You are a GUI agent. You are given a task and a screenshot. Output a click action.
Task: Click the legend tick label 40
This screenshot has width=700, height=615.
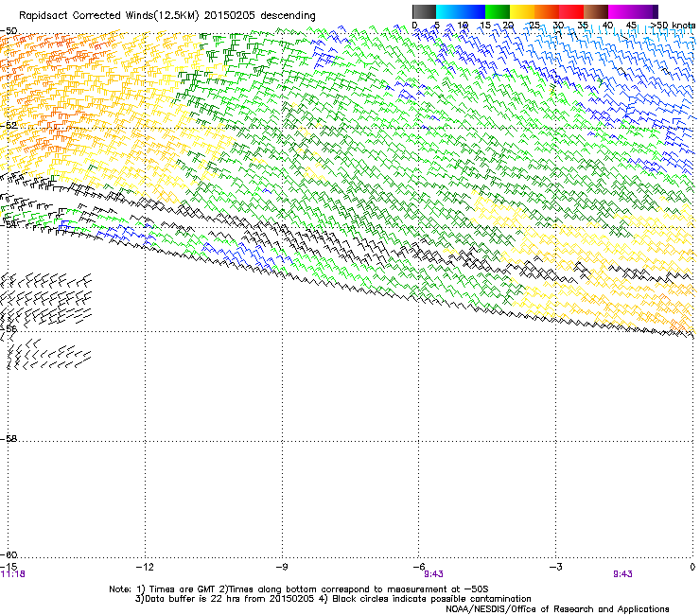point(607,26)
